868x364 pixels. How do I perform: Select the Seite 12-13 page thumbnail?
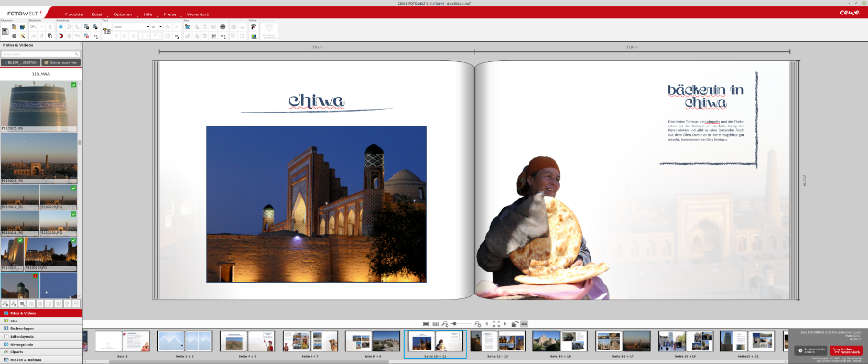(x=497, y=342)
